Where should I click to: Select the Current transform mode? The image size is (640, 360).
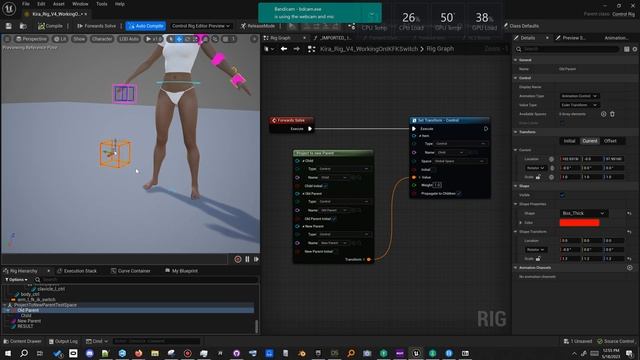(x=589, y=141)
